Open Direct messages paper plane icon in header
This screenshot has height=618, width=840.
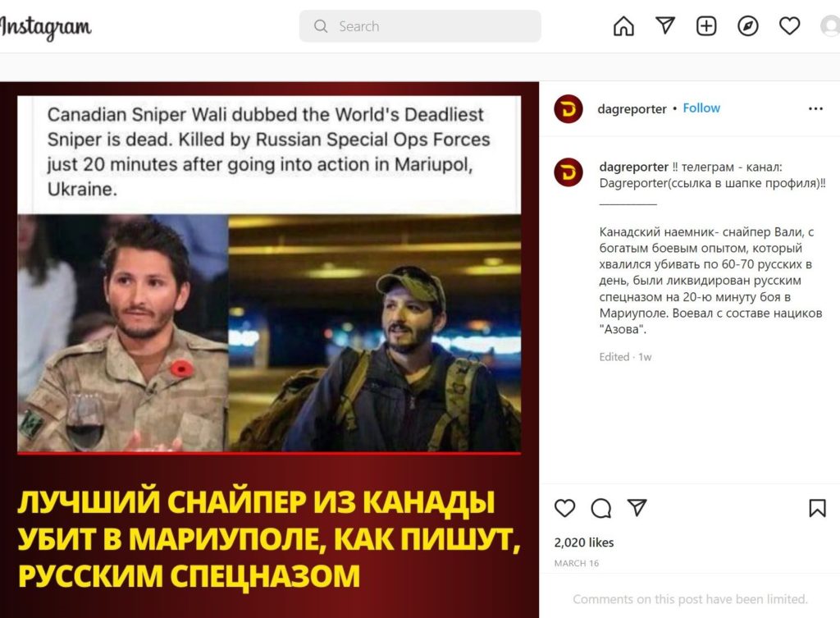pyautogui.click(x=664, y=25)
